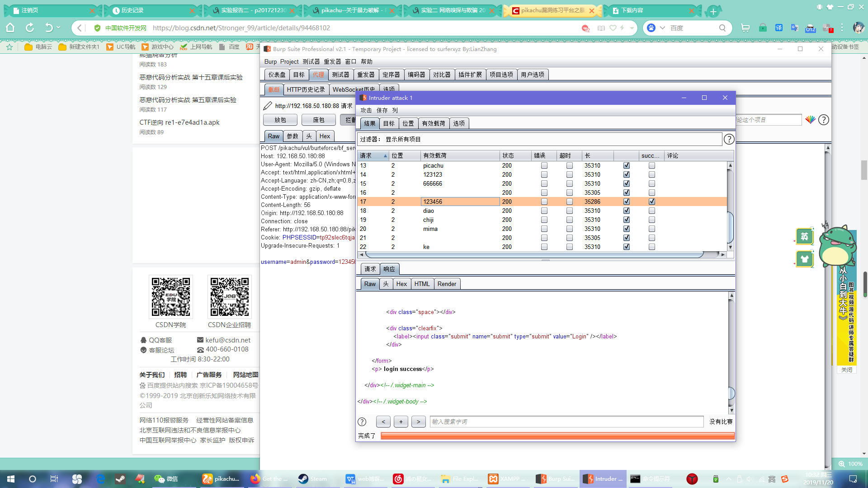Click the browser reload icon

click(30, 28)
